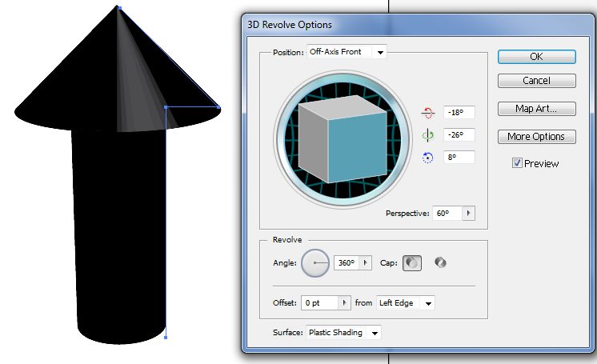The width and height of the screenshot is (597, 364).
Task: Click the anchor point at path bottom
Action: click(166, 338)
